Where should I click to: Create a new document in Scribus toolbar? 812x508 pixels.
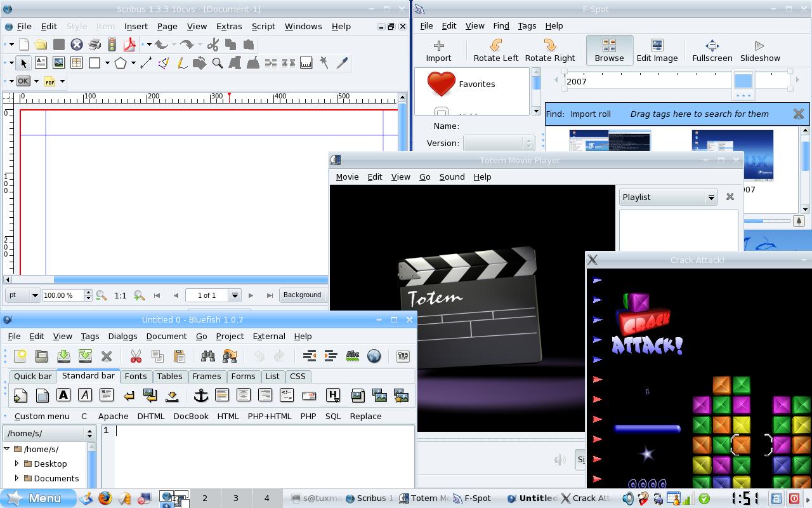point(23,44)
